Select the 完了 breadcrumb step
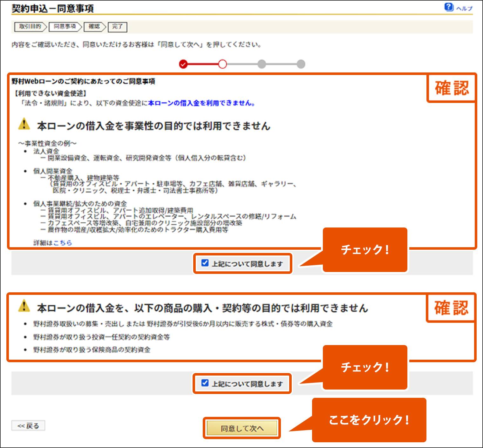The width and height of the screenshot is (483, 448). tap(117, 27)
